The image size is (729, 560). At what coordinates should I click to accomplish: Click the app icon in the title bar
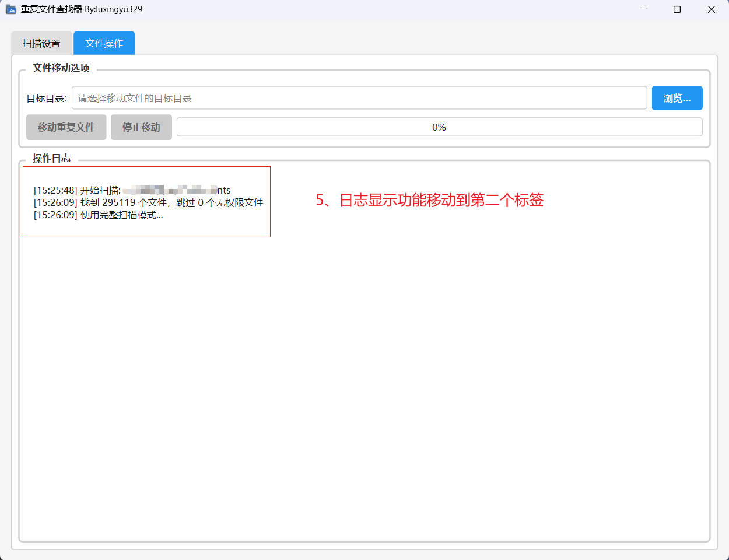click(10, 9)
